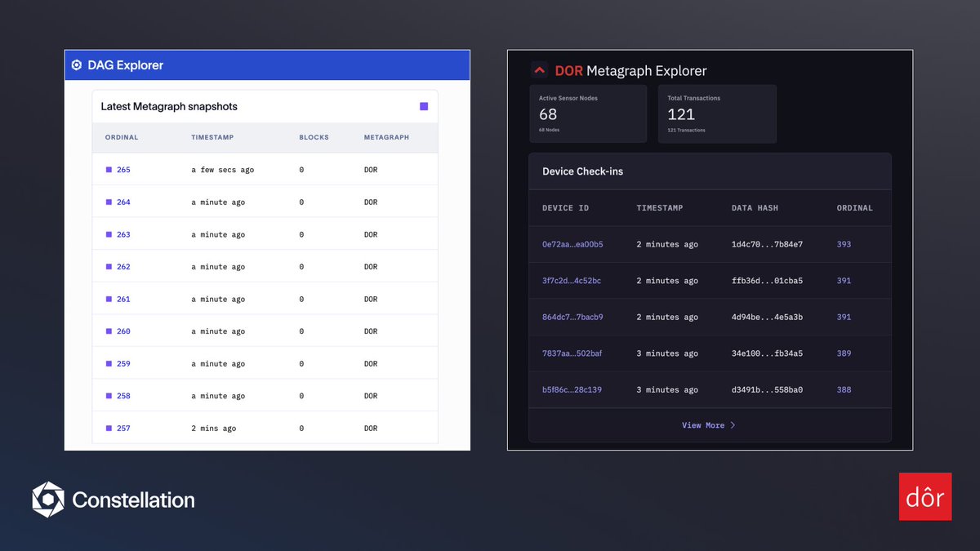Click the BLOCKS column header

coord(314,137)
